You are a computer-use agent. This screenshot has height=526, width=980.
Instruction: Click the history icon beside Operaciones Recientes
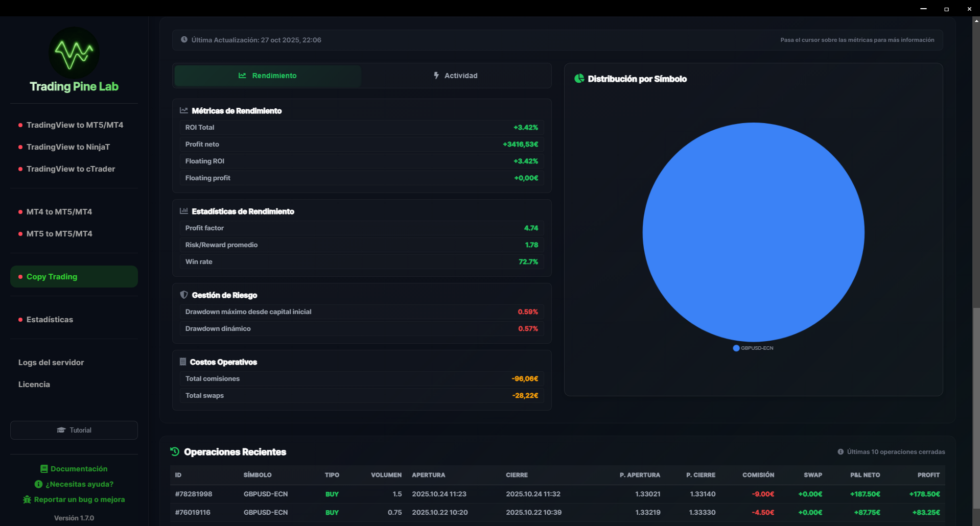(x=175, y=452)
